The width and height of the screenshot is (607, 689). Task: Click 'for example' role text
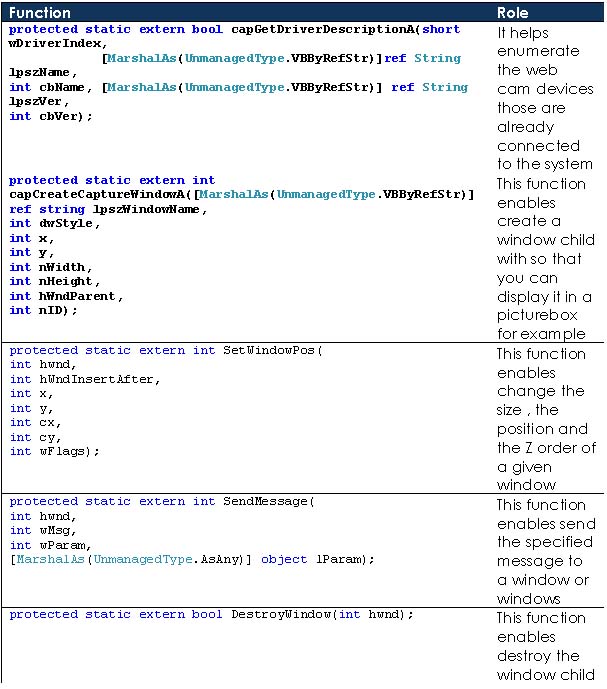(x=541, y=334)
